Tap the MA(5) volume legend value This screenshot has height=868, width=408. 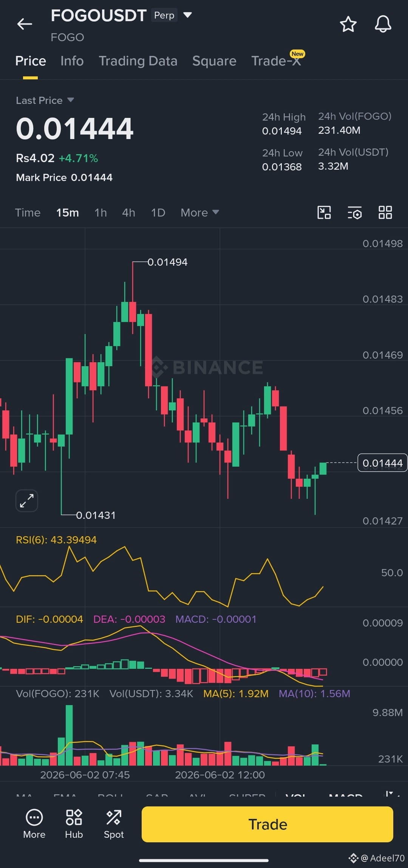[236, 694]
